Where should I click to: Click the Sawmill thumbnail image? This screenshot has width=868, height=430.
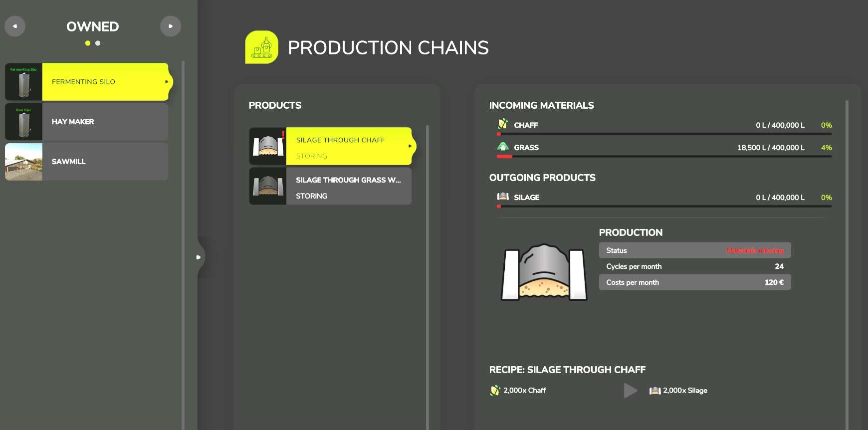(x=23, y=162)
